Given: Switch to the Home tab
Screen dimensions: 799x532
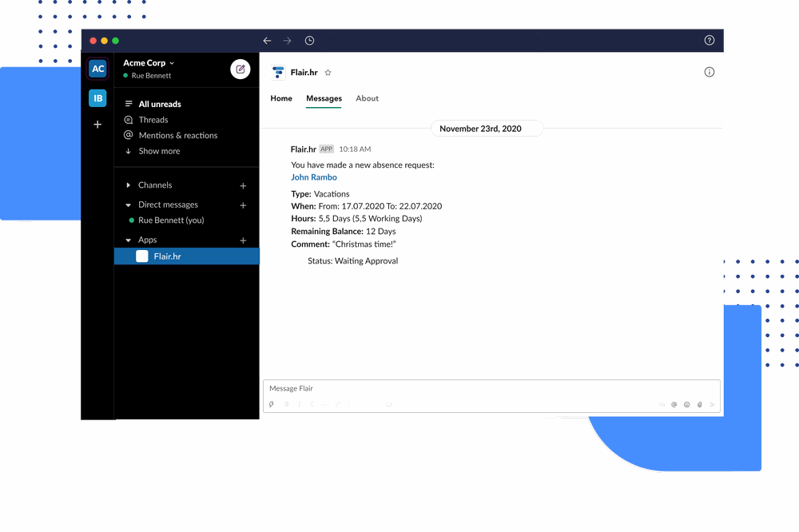Looking at the screenshot, I should pos(281,98).
